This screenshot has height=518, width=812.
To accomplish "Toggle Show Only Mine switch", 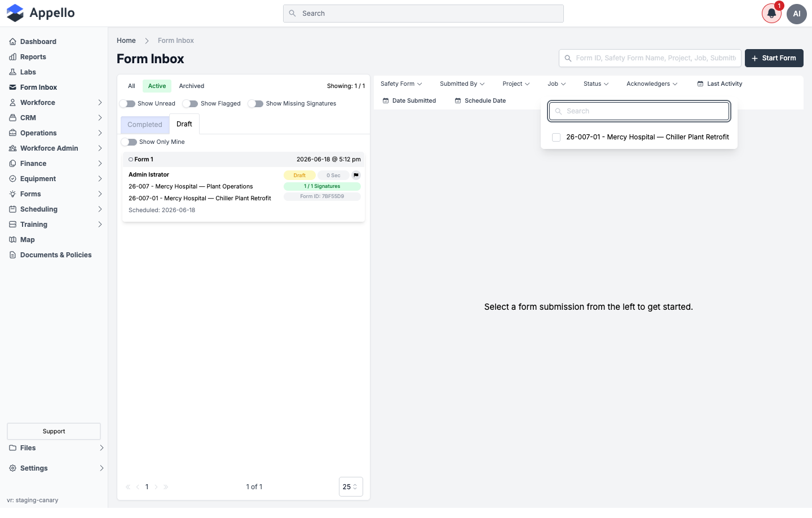I will click(x=129, y=142).
